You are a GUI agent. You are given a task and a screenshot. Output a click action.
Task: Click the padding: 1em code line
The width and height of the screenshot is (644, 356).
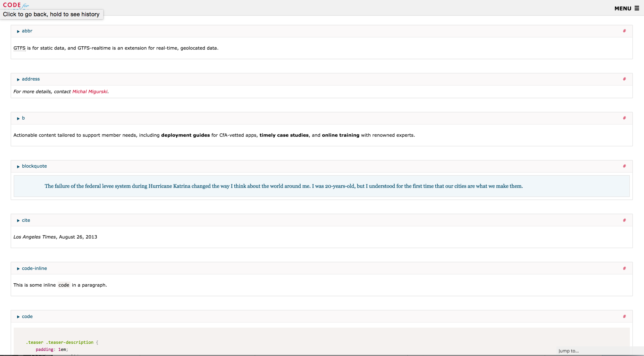tap(52, 350)
